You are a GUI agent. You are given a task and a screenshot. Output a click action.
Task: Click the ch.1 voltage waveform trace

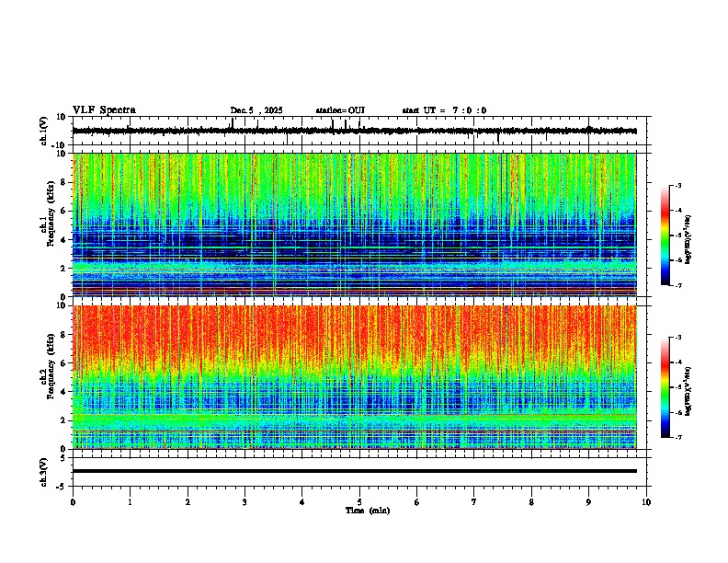point(354,131)
